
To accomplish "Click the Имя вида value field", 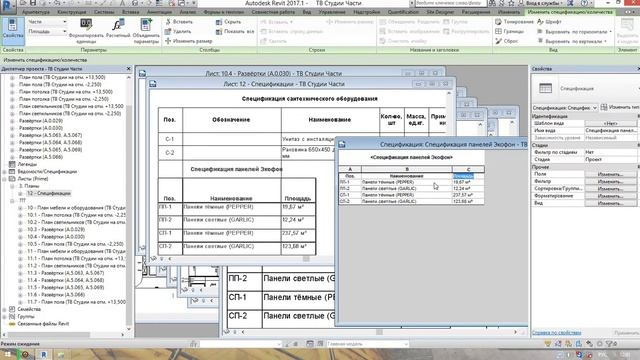I will [x=611, y=131].
